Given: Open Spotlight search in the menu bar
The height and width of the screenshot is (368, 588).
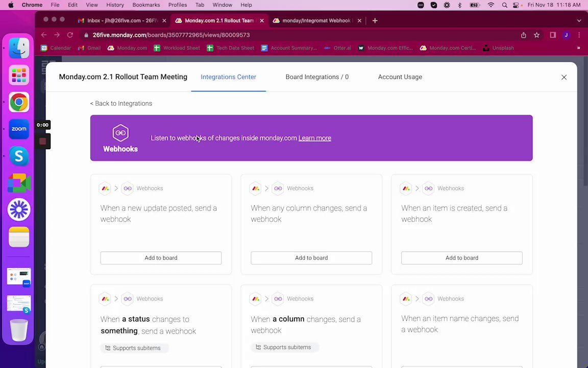Looking at the screenshot, I should (x=504, y=5).
